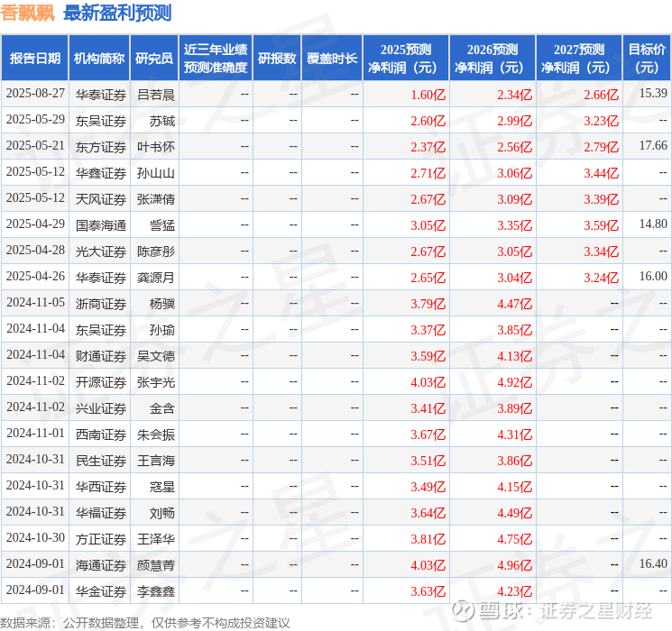Click the 东方证券 institution cell
This screenshot has height=631, width=672.
point(101,147)
